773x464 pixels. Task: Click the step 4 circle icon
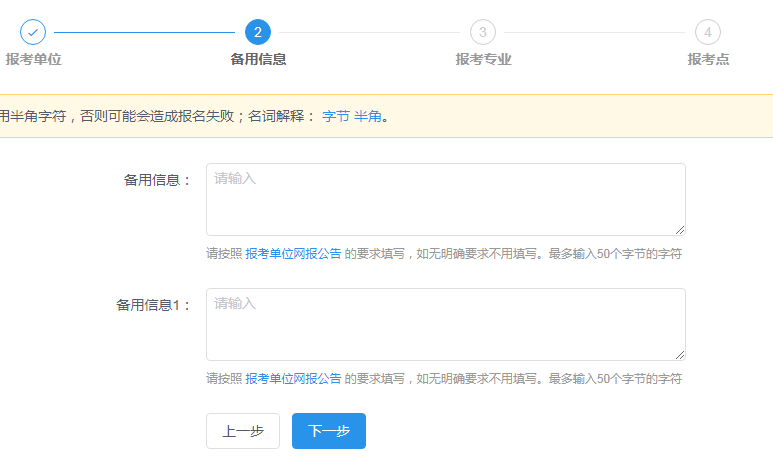pyautogui.click(x=708, y=32)
